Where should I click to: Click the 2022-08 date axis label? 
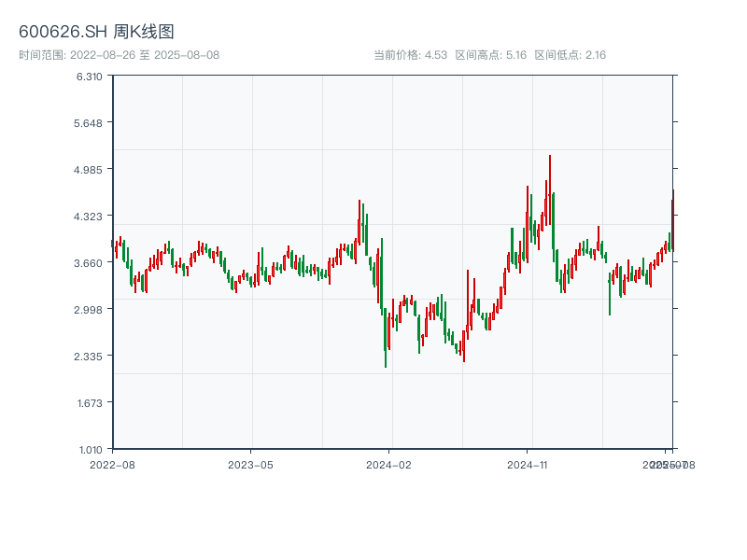(112, 464)
